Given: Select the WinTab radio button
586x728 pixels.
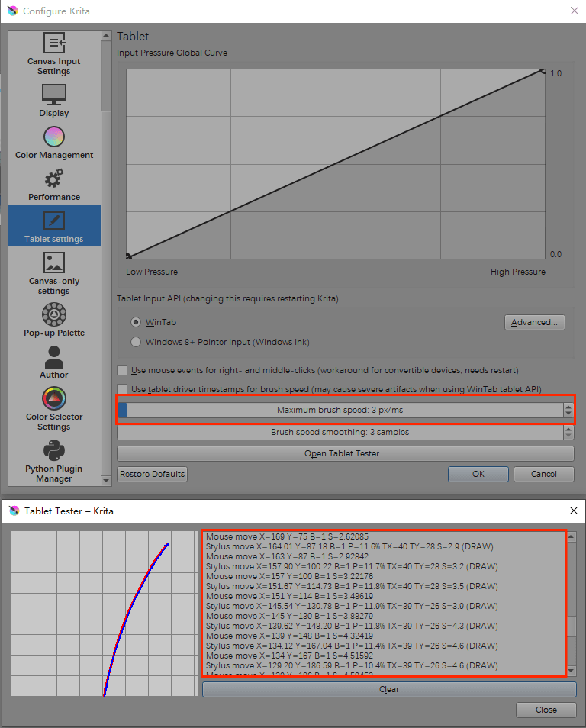Looking at the screenshot, I should 136,322.
